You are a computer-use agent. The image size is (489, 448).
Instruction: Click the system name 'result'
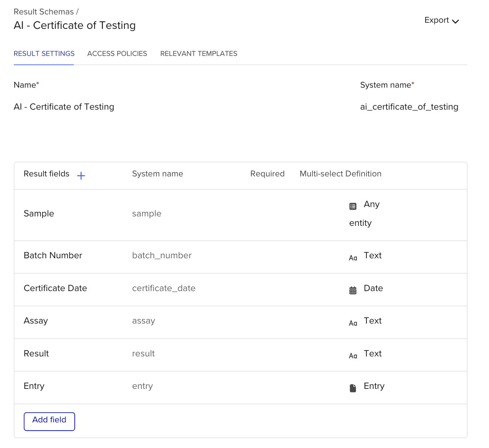(x=144, y=353)
